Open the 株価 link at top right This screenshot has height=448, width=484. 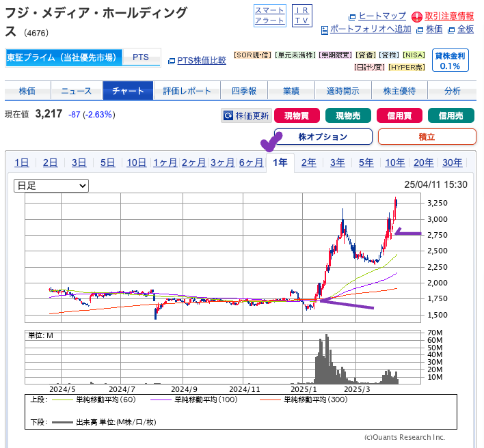point(434,29)
